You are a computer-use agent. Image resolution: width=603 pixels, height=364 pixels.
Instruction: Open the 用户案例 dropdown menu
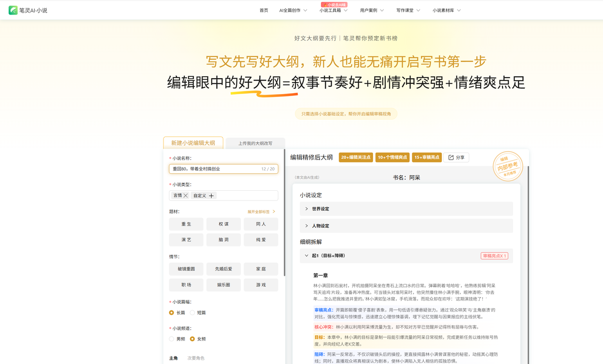[372, 10]
